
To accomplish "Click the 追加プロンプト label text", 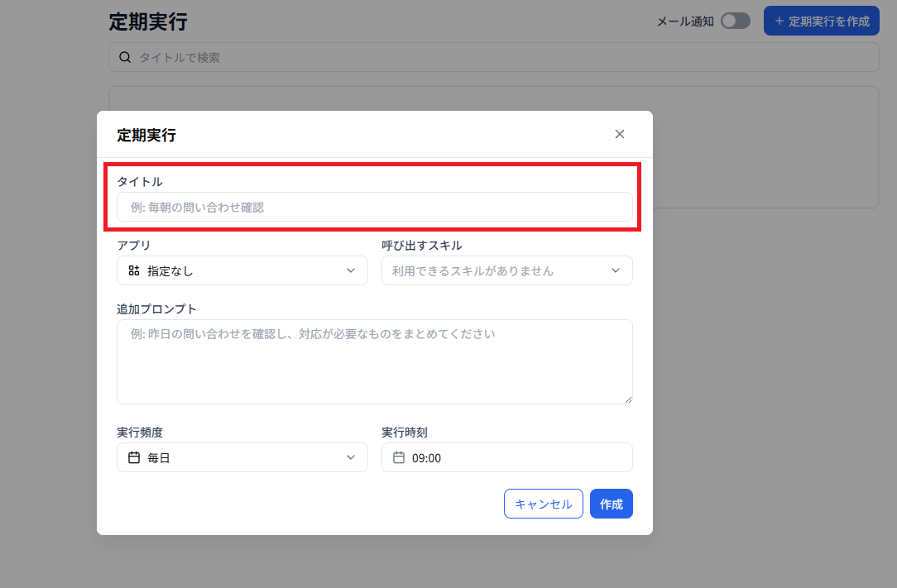I will (156, 308).
